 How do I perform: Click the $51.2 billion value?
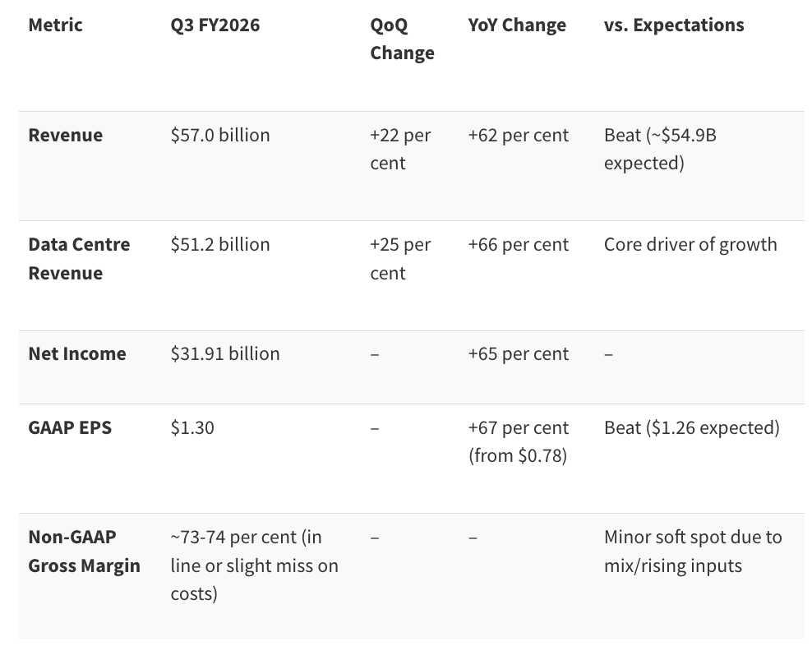[x=220, y=244]
